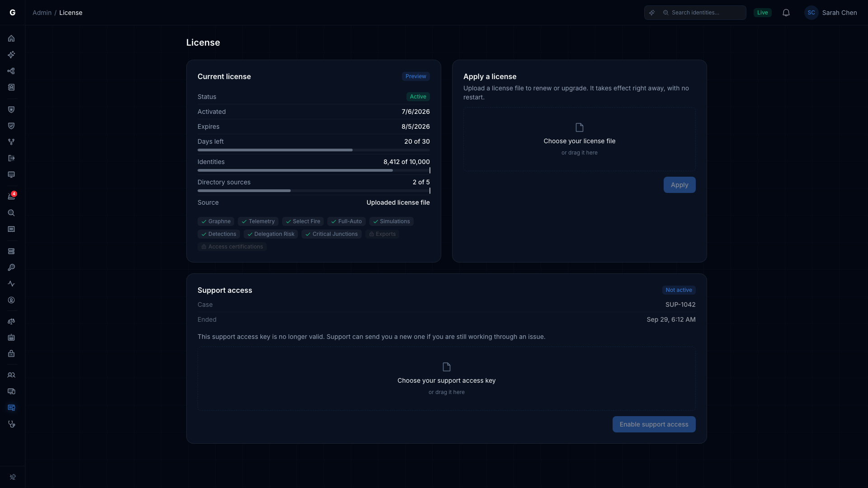This screenshot has width=868, height=488.
Task: Open alerts icon with red 4 badge
Action: click(11, 197)
